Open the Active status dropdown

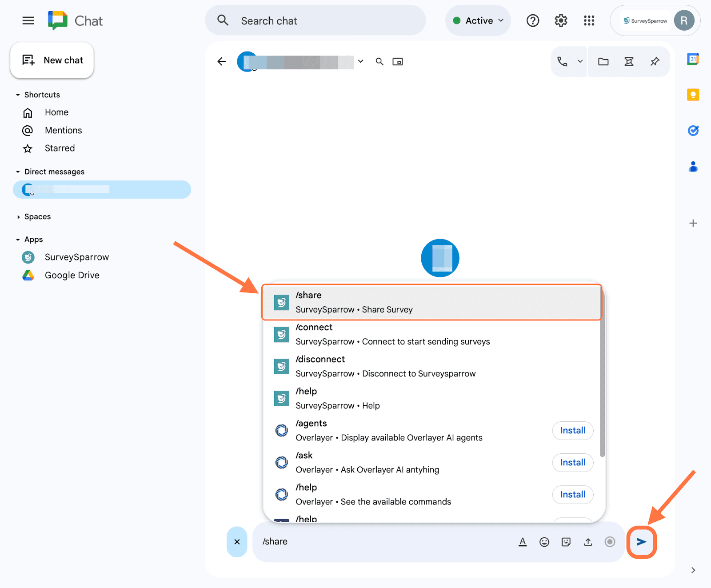pos(478,21)
